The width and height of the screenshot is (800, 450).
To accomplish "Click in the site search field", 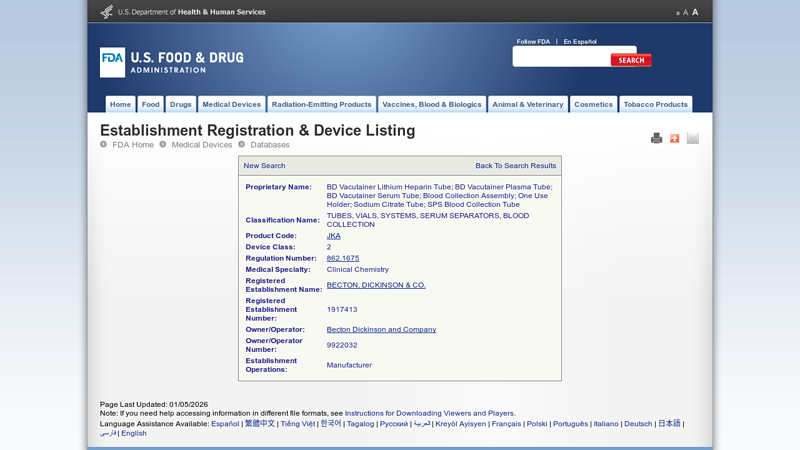I will click(x=561, y=57).
